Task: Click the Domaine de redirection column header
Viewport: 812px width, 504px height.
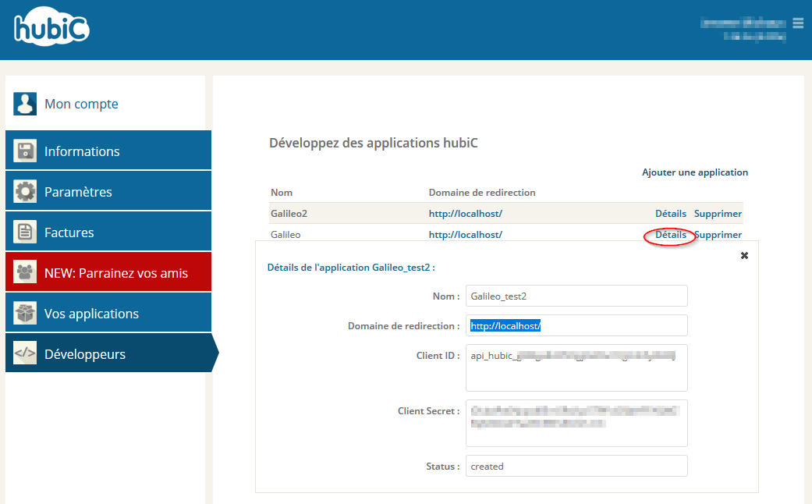Action: pos(482,193)
